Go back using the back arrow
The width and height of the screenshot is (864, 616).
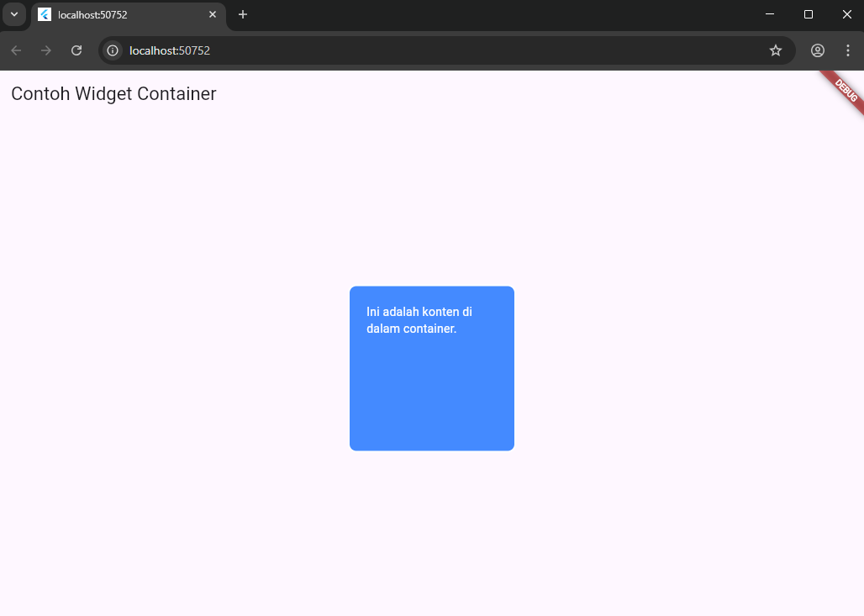[16, 50]
